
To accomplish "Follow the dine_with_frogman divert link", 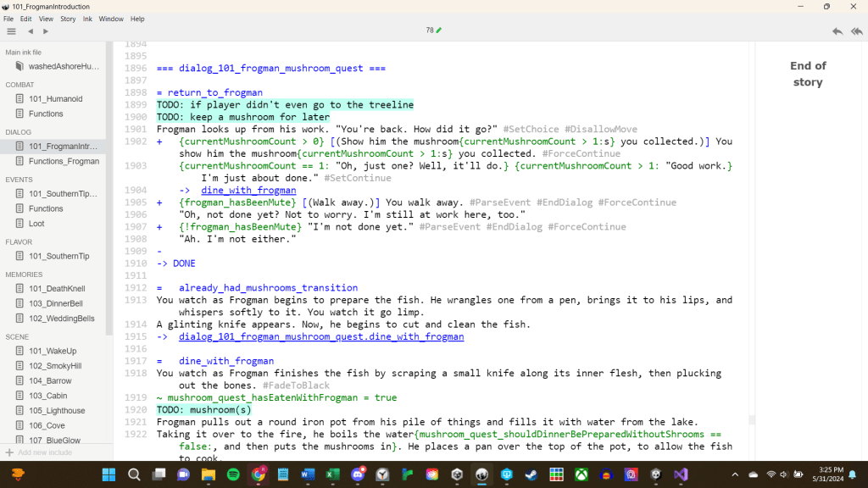I will click(248, 191).
